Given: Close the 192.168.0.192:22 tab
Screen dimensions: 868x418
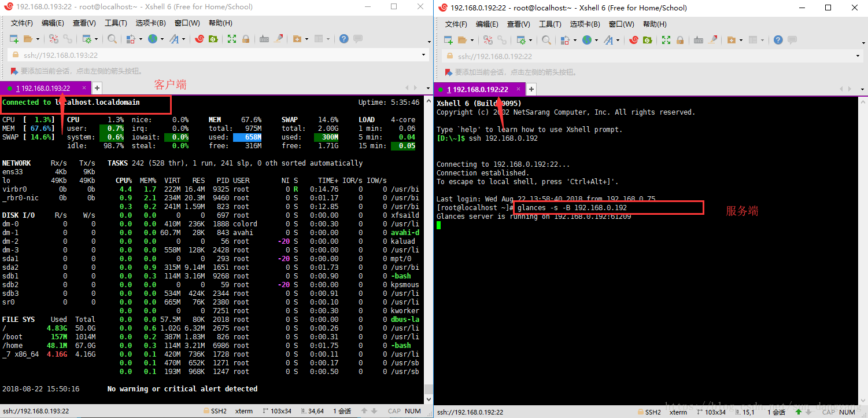Looking at the screenshot, I should 519,89.
